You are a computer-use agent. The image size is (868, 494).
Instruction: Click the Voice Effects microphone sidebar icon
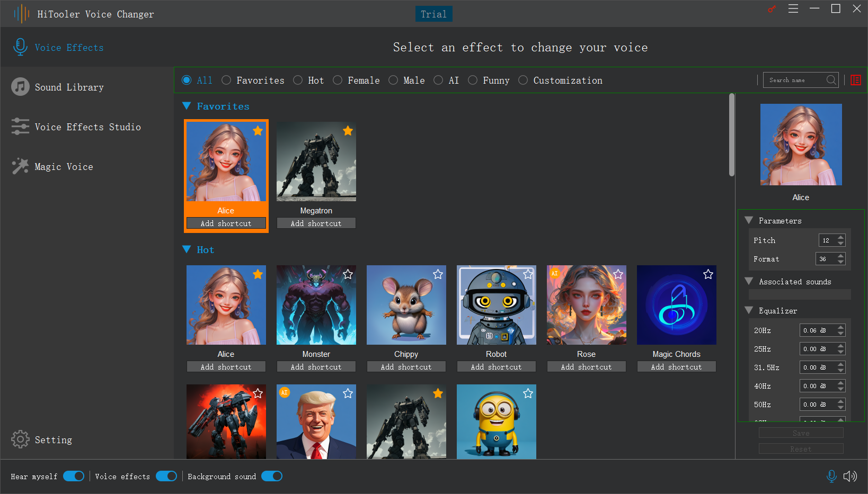pyautogui.click(x=20, y=47)
